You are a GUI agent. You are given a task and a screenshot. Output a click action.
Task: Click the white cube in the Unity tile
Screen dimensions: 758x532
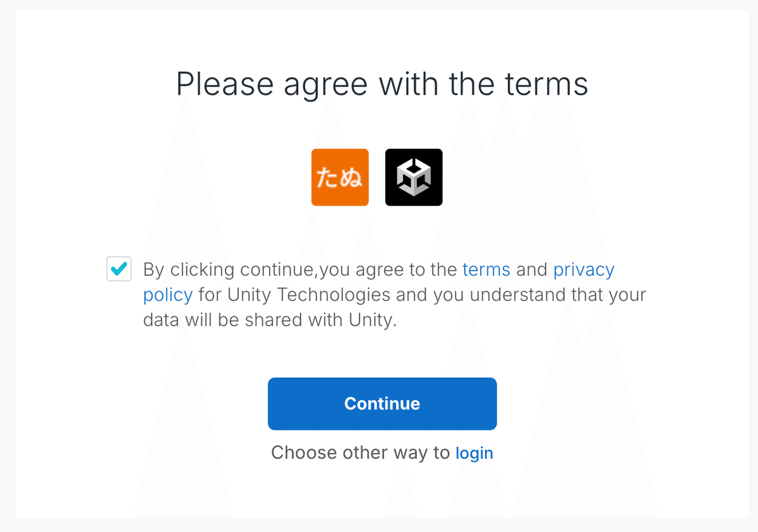tap(414, 177)
